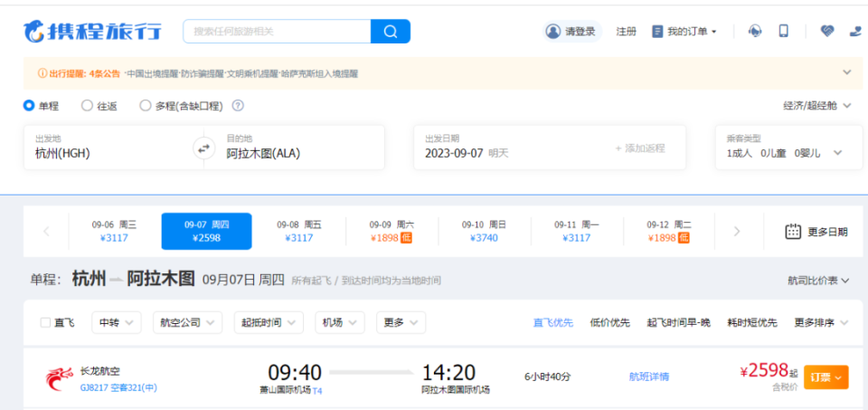This screenshot has width=868, height=410.
Task: Check the 直飞 checkbox
Action: click(45, 322)
